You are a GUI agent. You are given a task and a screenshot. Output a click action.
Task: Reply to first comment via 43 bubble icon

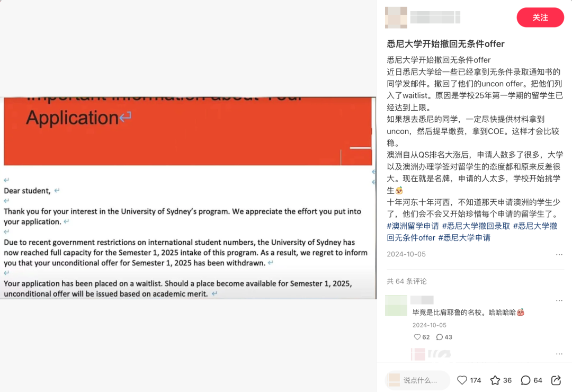[440, 337]
